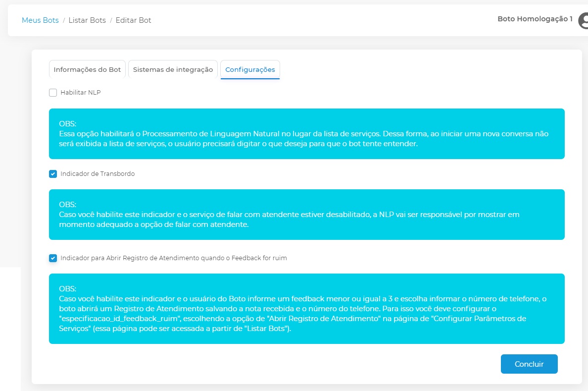This screenshot has width=588, height=391.
Task: Uncheck the Indicador de Transbordo checkbox
Action: point(53,174)
